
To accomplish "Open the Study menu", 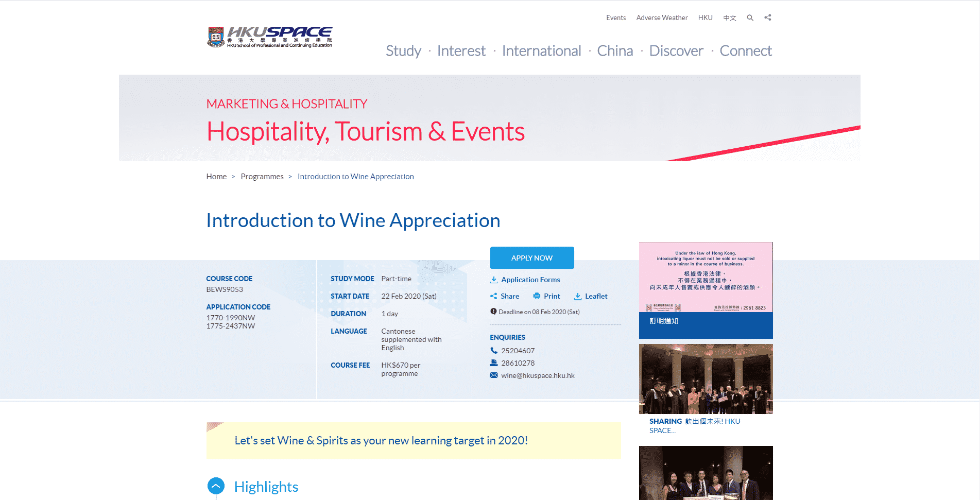I will [x=404, y=51].
